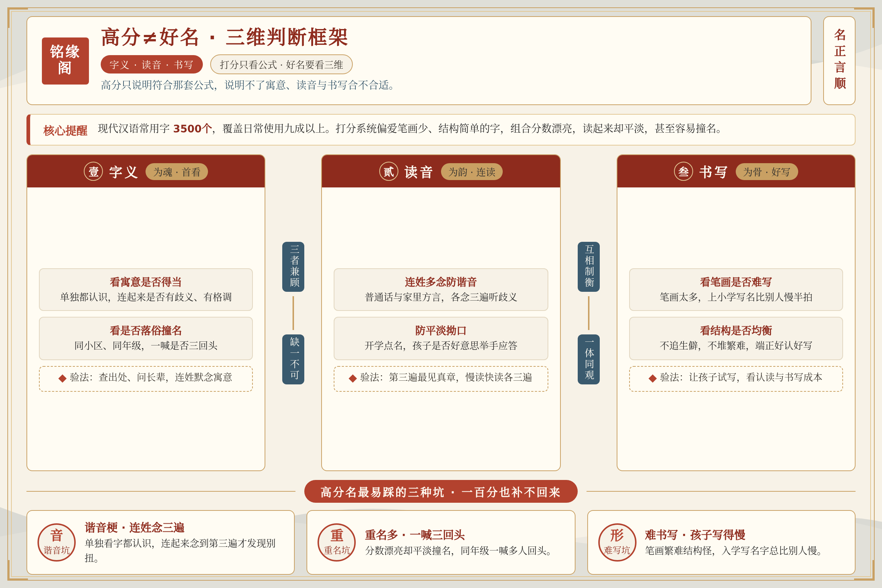Click the diamond bullet before 验法：让孩子试写
Image resolution: width=882 pixels, height=588 pixels.
[x=653, y=378]
